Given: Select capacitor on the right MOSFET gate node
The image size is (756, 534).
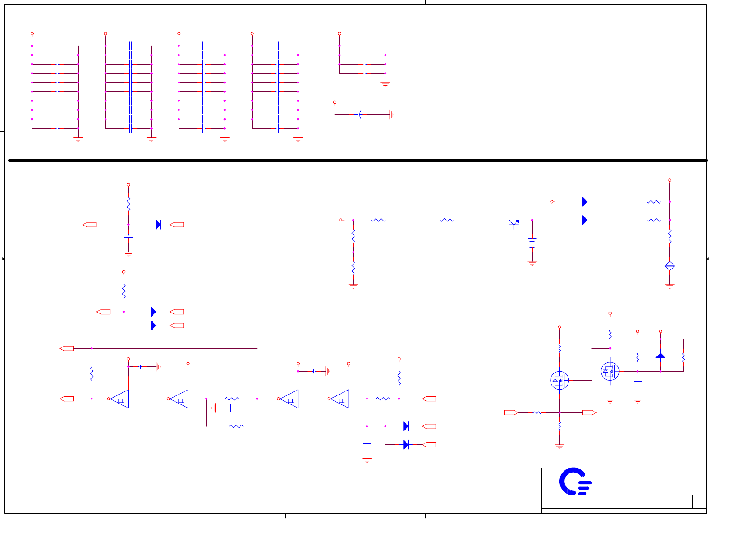Looking at the screenshot, I should click(x=638, y=383).
